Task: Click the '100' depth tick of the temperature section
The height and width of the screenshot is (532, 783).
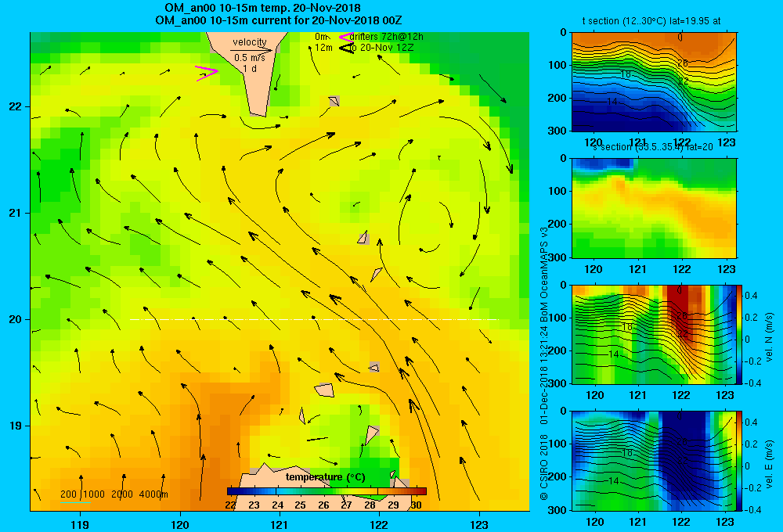Action: point(558,65)
